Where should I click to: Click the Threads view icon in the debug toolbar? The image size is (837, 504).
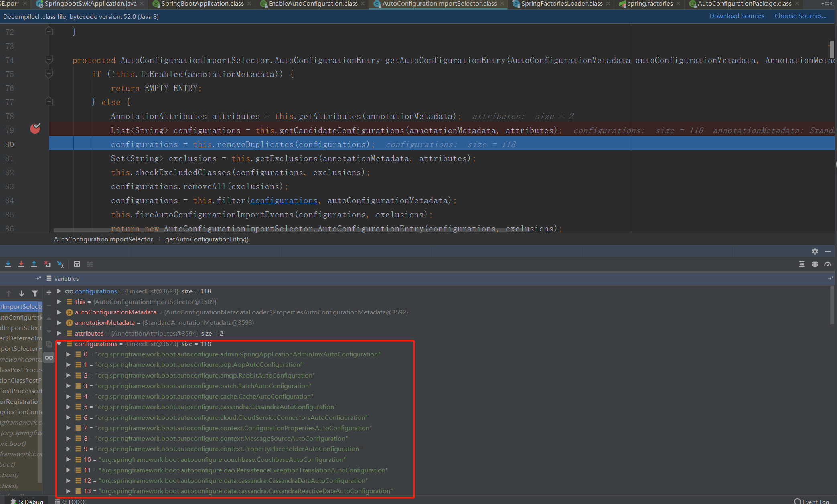815,264
